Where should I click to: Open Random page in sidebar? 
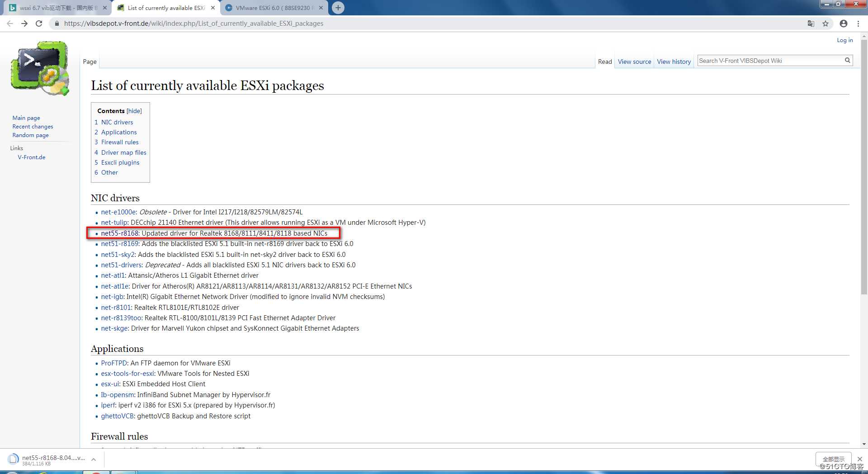(x=30, y=135)
